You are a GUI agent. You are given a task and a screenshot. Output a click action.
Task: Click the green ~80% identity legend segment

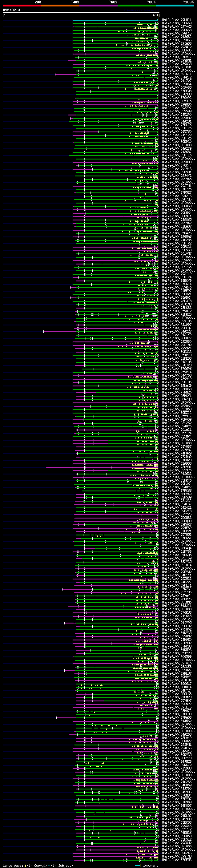pos(137,6)
